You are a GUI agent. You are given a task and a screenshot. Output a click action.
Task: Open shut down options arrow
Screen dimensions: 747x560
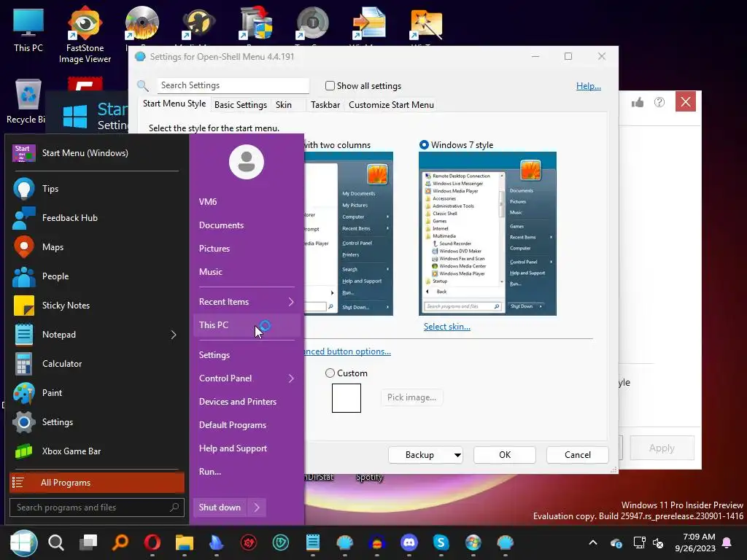[257, 507]
